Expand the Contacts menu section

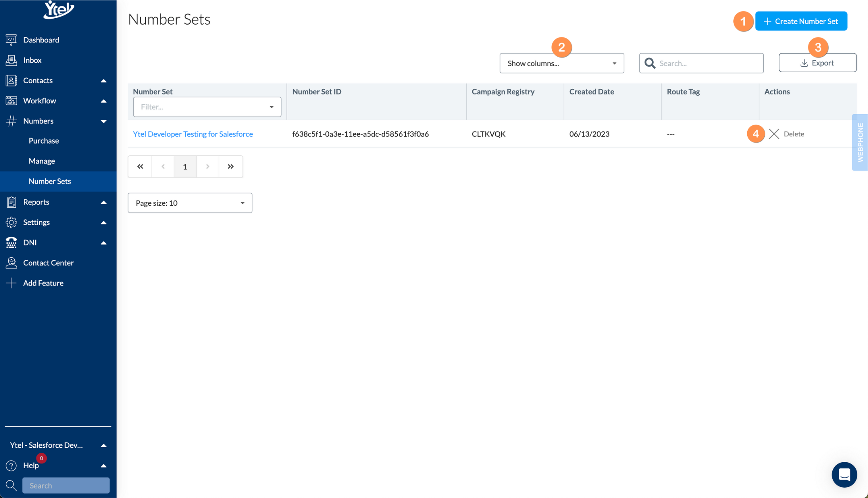[x=103, y=80]
